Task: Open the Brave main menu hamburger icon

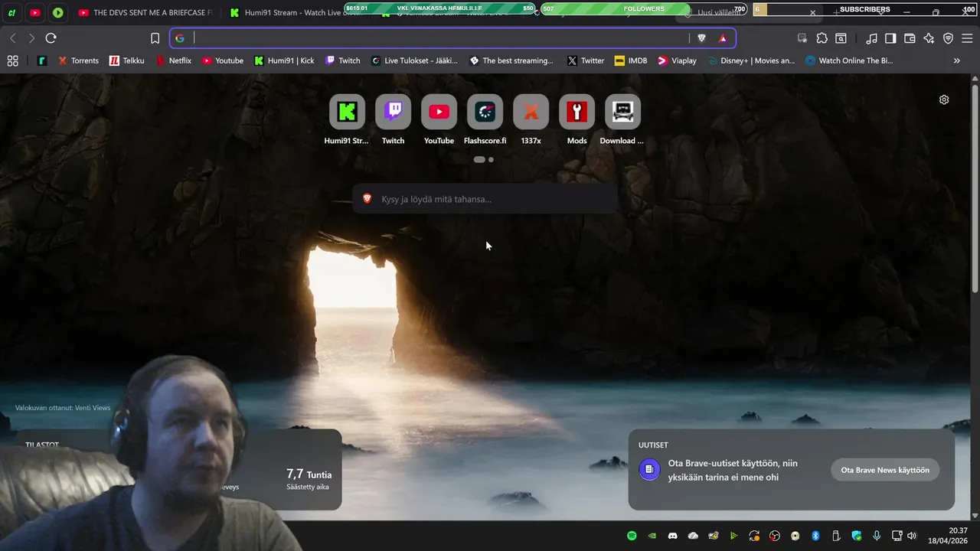Action: (967, 38)
